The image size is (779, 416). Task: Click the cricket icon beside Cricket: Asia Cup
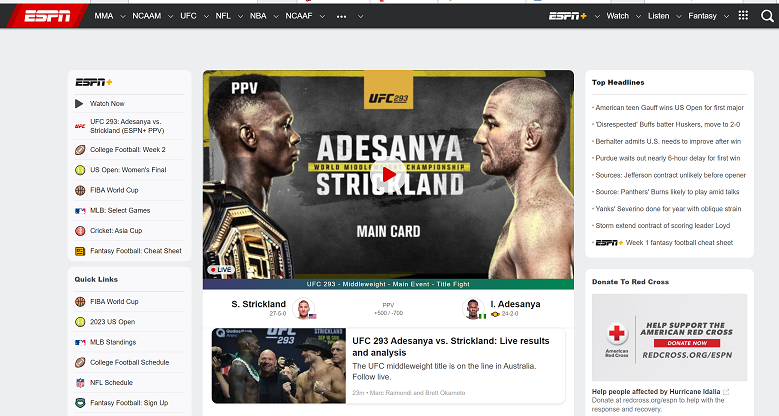point(80,231)
